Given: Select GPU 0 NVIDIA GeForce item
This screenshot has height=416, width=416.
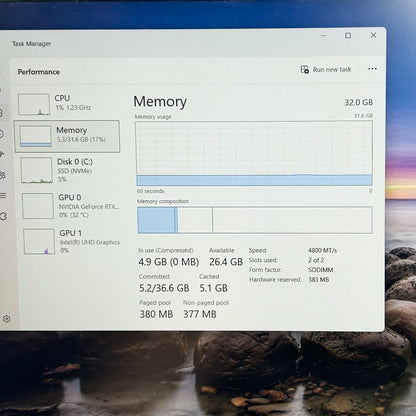Looking at the screenshot, I should (71, 206).
